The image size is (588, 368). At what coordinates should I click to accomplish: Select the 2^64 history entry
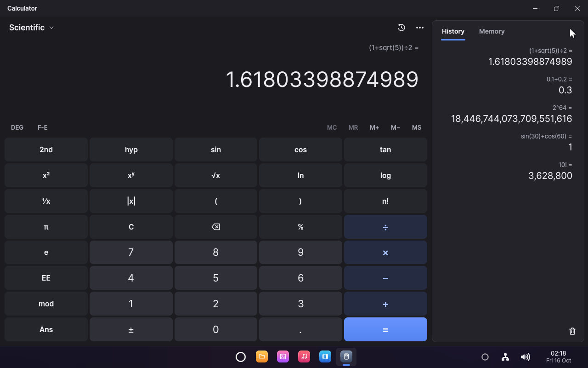tap(508, 114)
